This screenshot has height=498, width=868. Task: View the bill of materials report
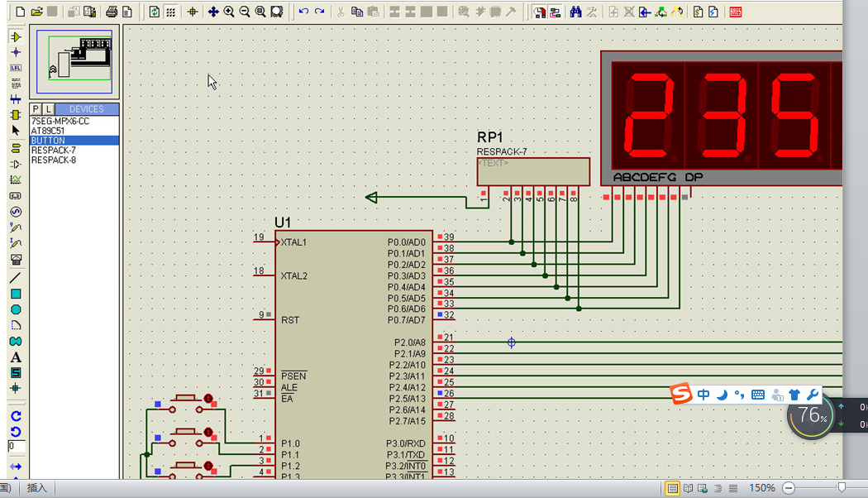coord(698,12)
